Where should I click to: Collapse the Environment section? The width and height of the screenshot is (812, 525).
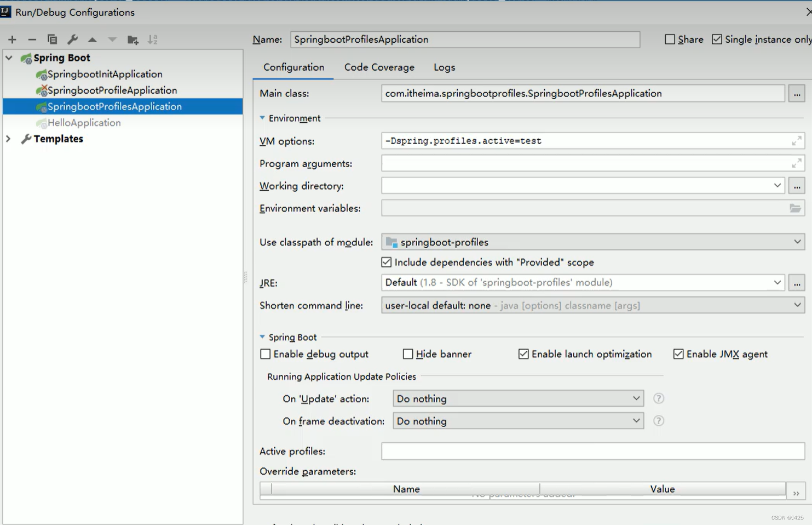[262, 118]
